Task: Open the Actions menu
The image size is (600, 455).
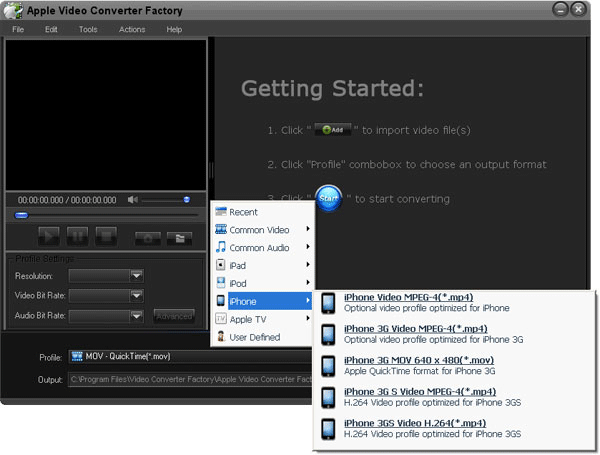Action: tap(132, 30)
